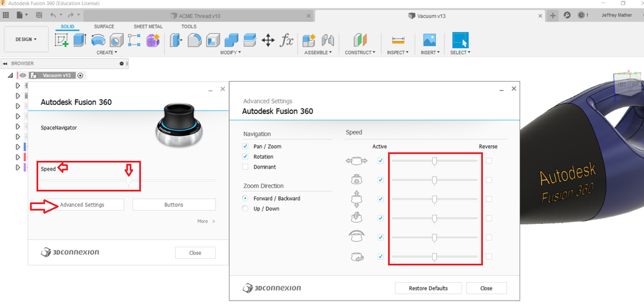Select the Combine tool
Viewport: 644px width, 307px height.
coord(231,40)
